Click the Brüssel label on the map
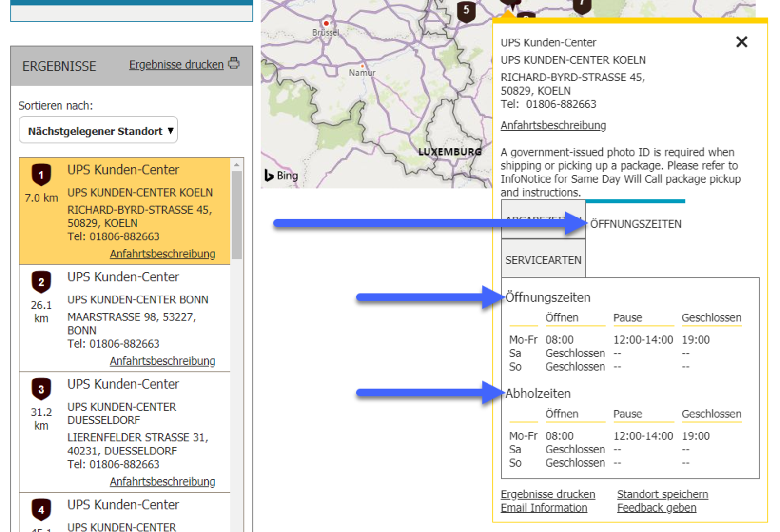This screenshot has width=780, height=532. click(x=326, y=32)
